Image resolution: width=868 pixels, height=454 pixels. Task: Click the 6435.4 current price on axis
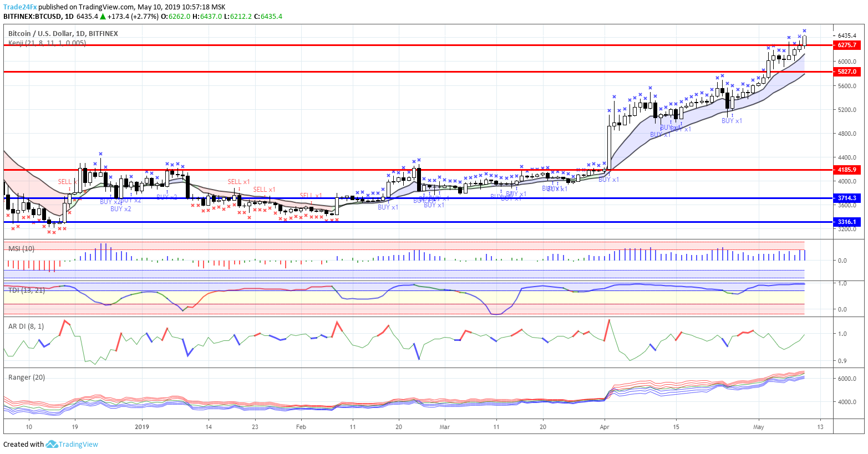click(847, 35)
